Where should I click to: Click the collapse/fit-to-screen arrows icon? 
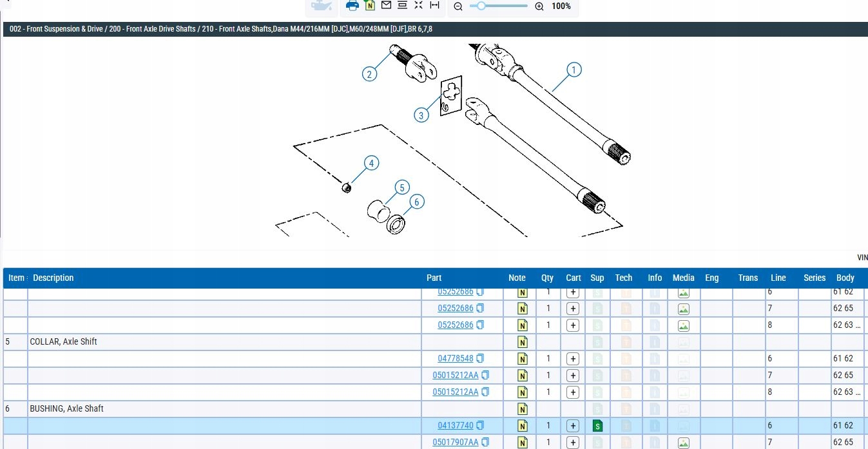418,5
